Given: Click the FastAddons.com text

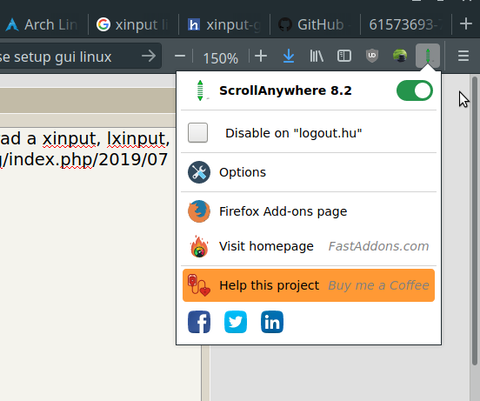Looking at the screenshot, I should [x=378, y=246].
